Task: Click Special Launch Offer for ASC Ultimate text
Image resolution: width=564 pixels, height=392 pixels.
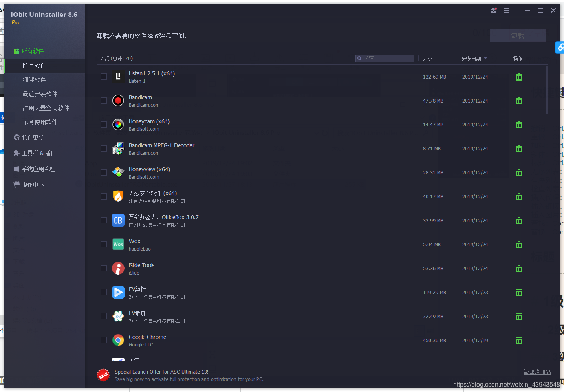Action: [x=161, y=372]
